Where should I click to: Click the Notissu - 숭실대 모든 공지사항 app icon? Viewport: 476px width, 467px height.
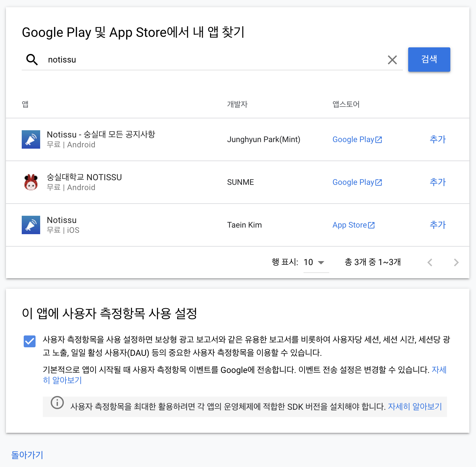click(x=31, y=139)
